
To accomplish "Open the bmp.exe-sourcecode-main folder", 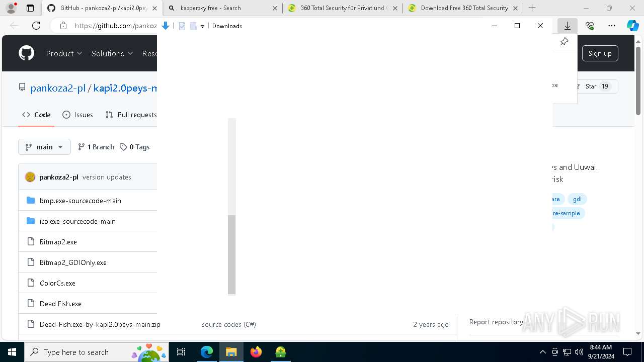I will click(x=80, y=201).
